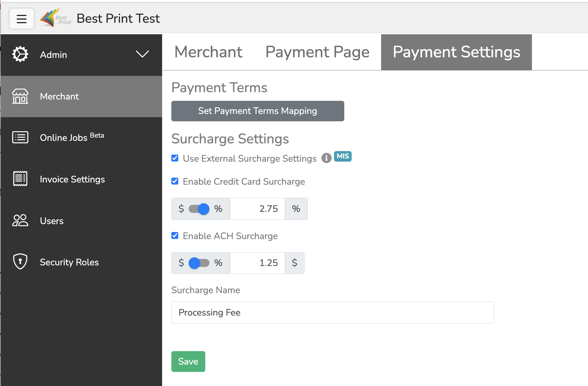
Task: Click the info icon beside External Surcharge Settings
Action: [326, 158]
